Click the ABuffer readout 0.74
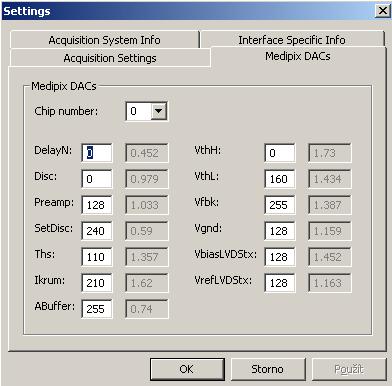This screenshot has height=386, width=392. click(147, 309)
